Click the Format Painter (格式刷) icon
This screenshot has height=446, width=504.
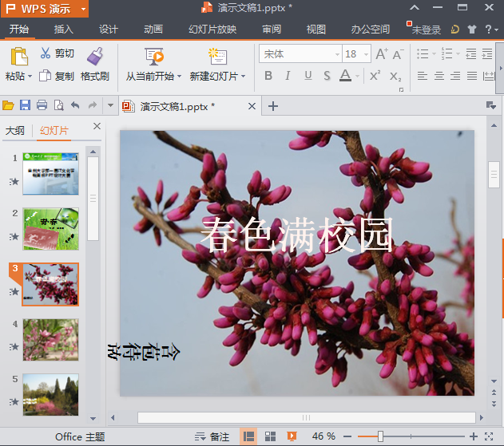pos(95,56)
